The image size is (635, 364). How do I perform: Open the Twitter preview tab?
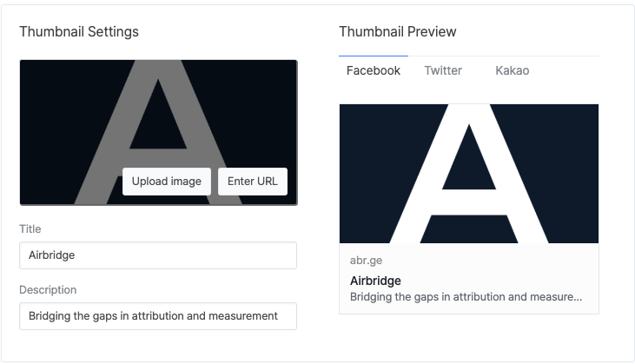[443, 70]
